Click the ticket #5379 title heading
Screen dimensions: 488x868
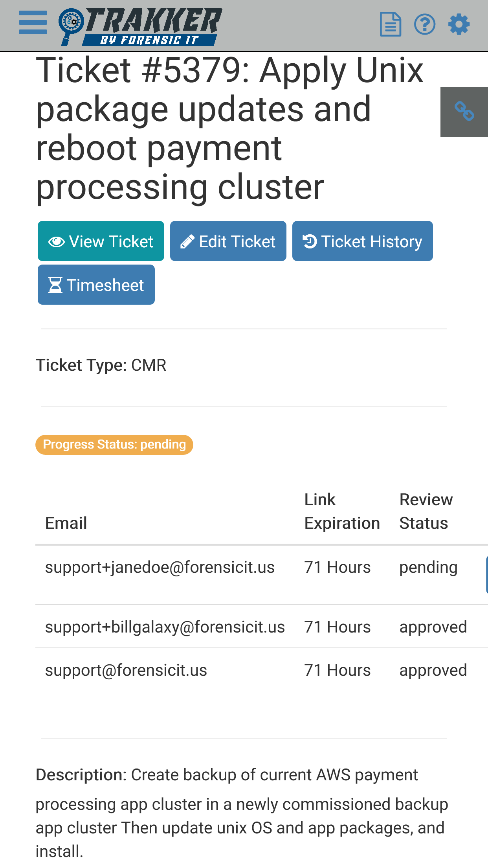click(x=230, y=128)
